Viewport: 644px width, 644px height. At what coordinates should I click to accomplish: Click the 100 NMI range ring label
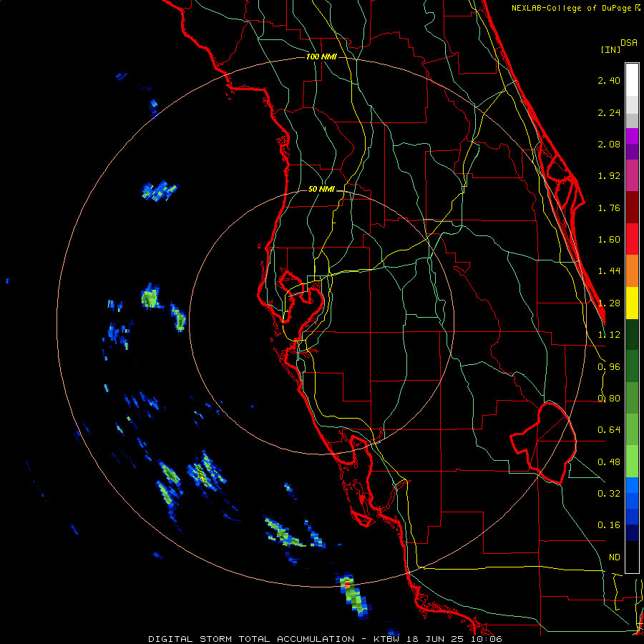point(321,57)
